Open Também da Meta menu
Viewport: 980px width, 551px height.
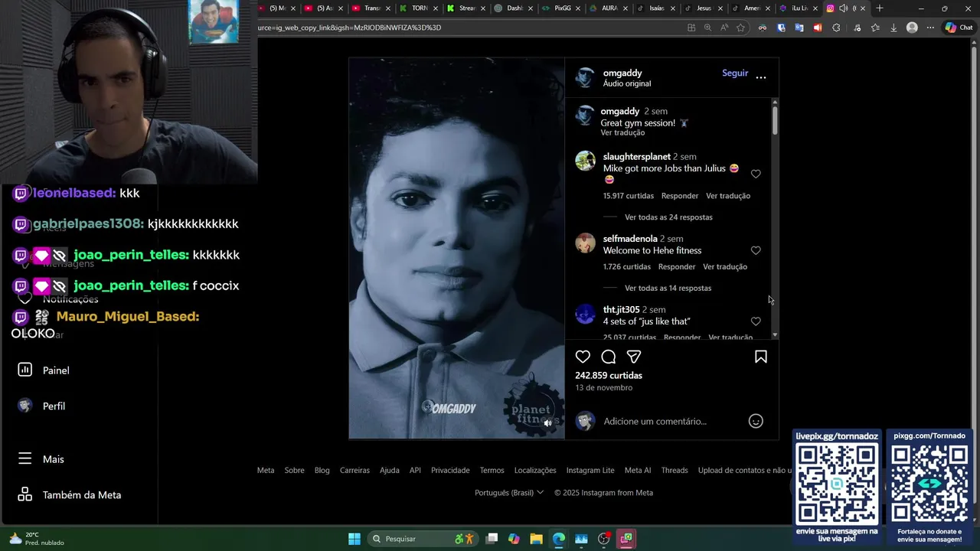[70, 495]
